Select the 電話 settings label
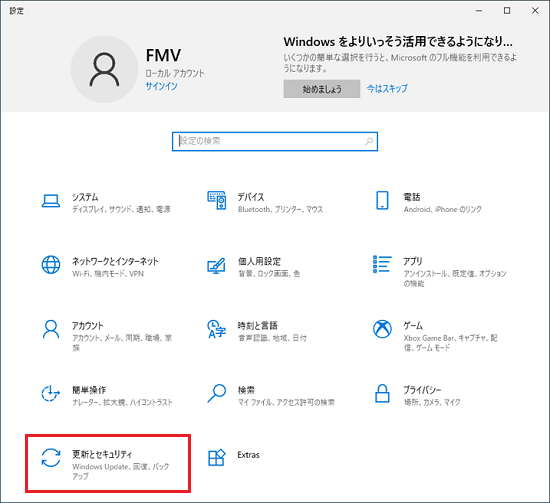Image resolution: width=550 pixels, height=503 pixels. coord(411,197)
